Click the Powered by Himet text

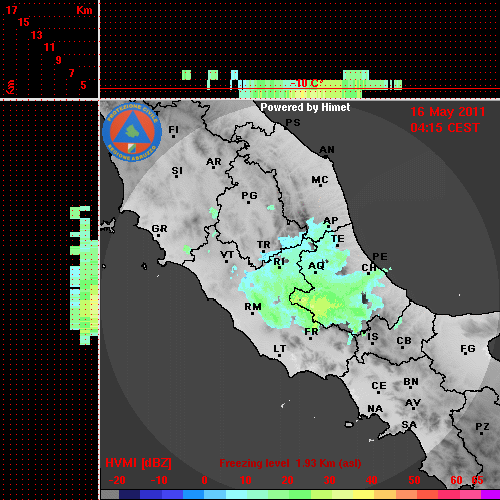[x=305, y=107]
